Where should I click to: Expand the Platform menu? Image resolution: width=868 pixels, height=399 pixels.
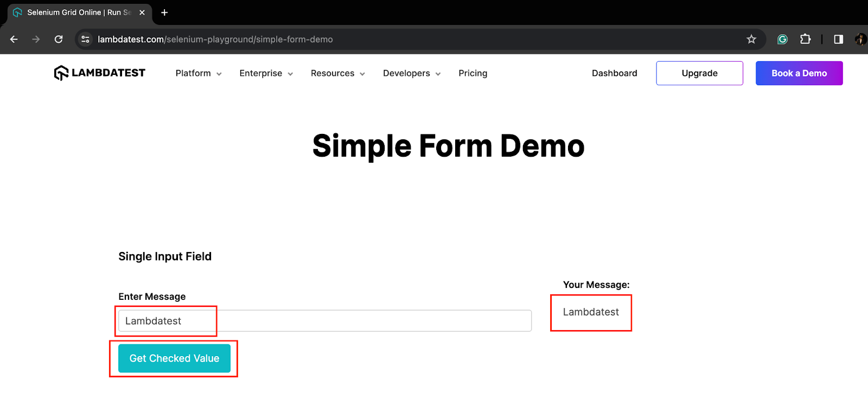point(199,73)
